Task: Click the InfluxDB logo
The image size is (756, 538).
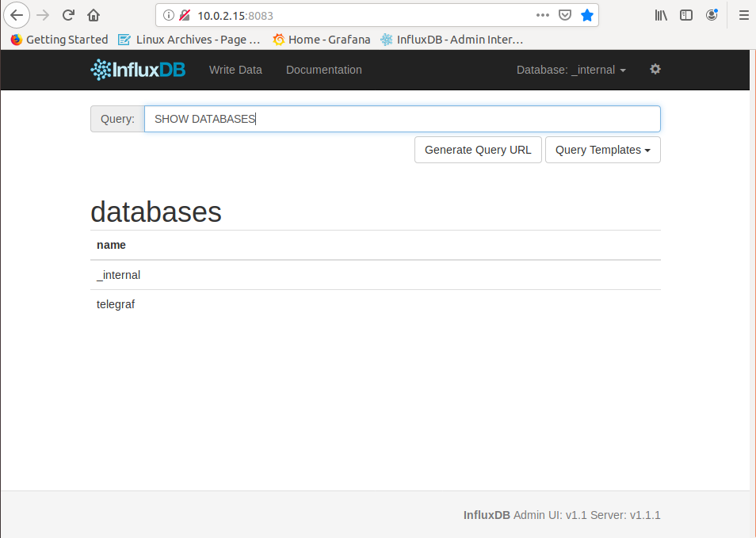Action: point(138,70)
